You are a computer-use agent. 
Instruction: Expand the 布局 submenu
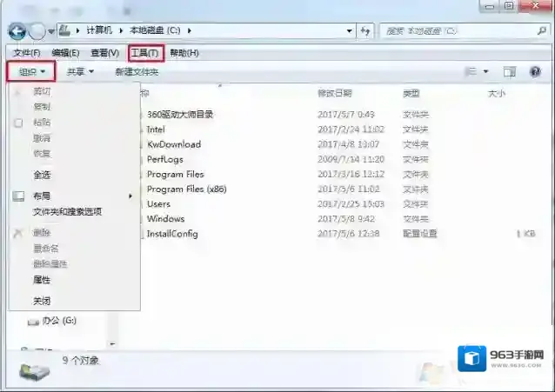74,196
